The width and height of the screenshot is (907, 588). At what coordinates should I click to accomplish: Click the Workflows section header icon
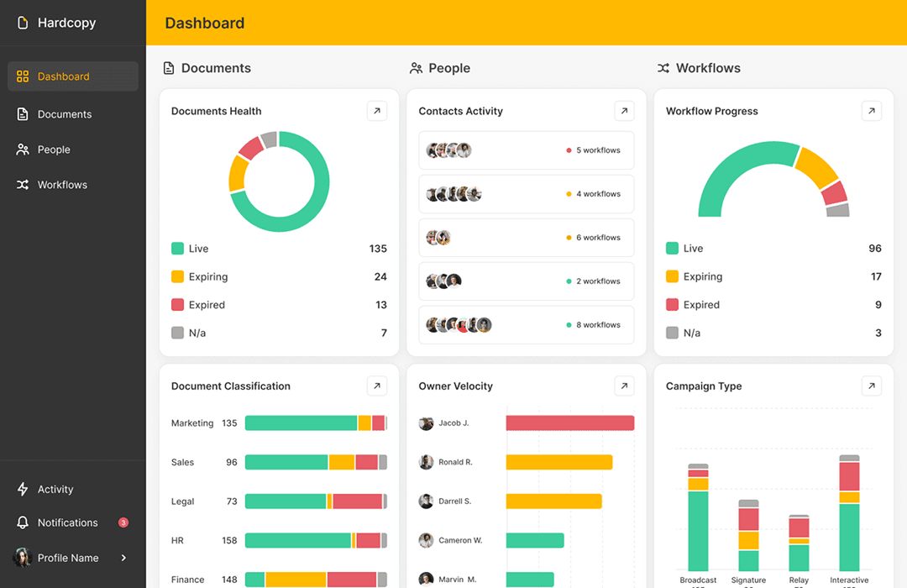point(663,68)
